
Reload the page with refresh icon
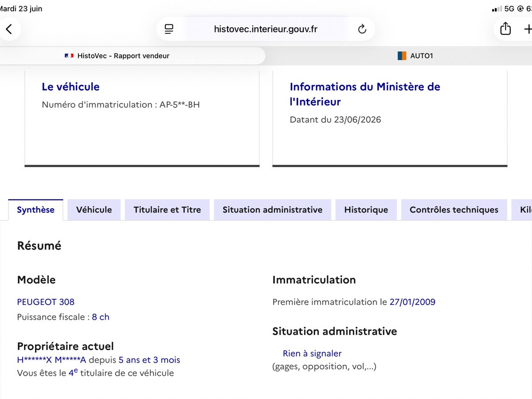pyautogui.click(x=362, y=29)
